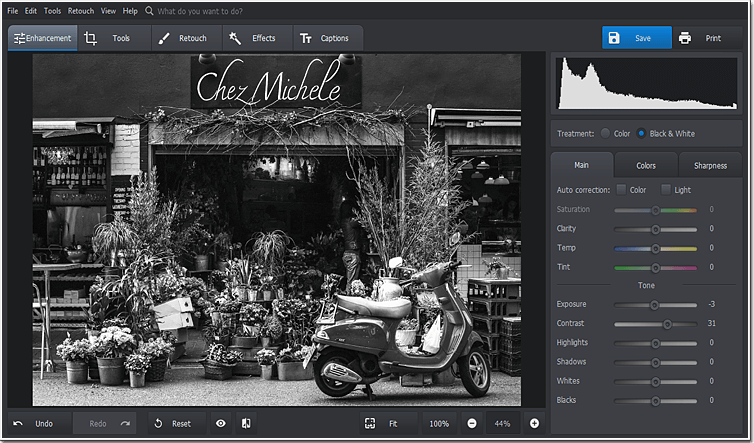
Task: Click the reset circular arrow icon
Action: (x=158, y=423)
